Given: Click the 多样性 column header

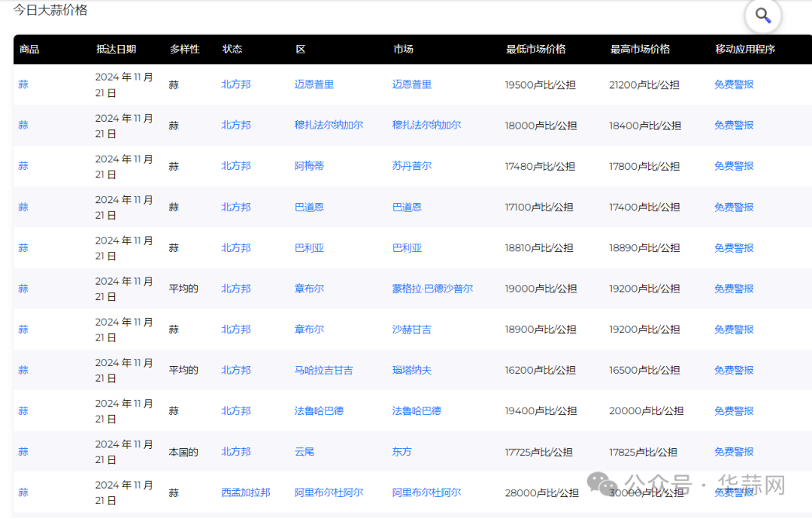Looking at the screenshot, I should (x=185, y=49).
